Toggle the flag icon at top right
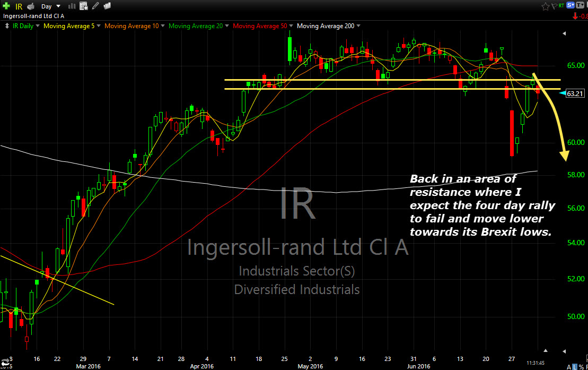588x370 pixels. 554,6
